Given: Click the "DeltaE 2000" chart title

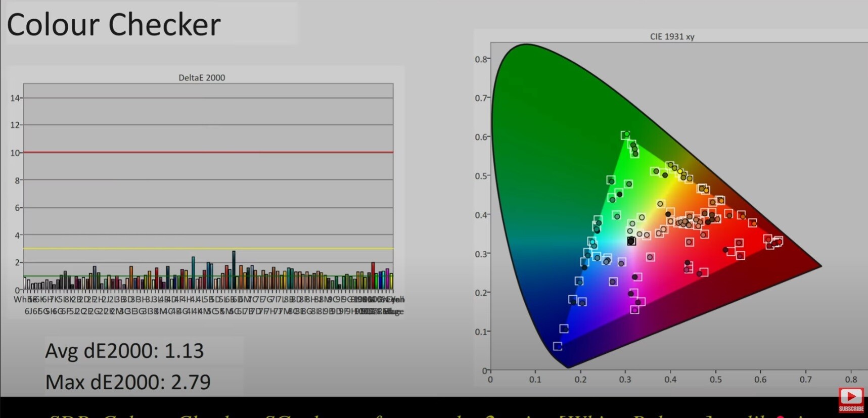Looking at the screenshot, I should (x=202, y=78).
